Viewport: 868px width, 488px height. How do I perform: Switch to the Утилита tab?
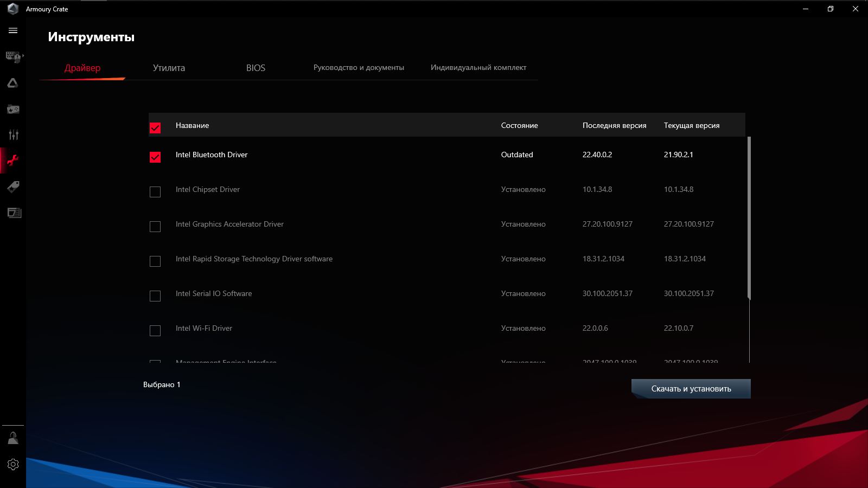point(169,68)
